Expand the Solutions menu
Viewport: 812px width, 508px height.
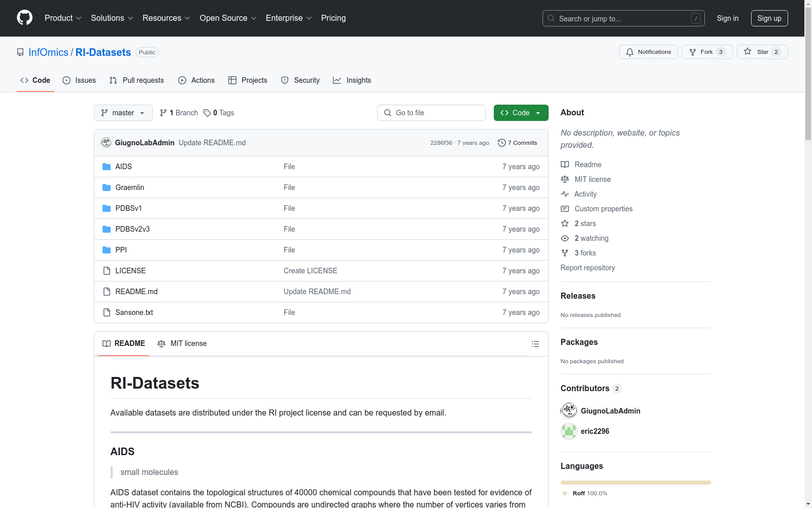click(x=112, y=18)
